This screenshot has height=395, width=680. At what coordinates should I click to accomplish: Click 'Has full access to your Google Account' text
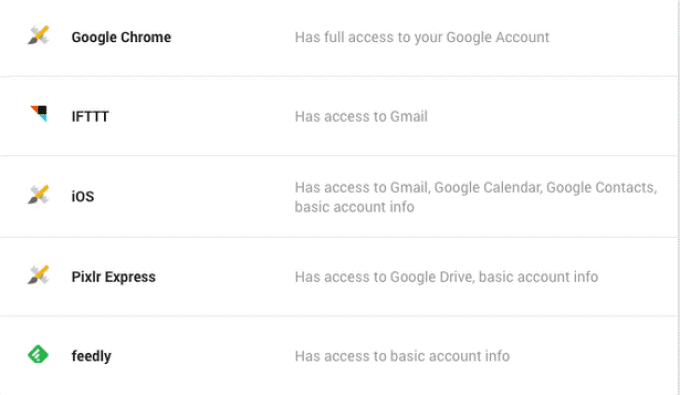(x=422, y=37)
